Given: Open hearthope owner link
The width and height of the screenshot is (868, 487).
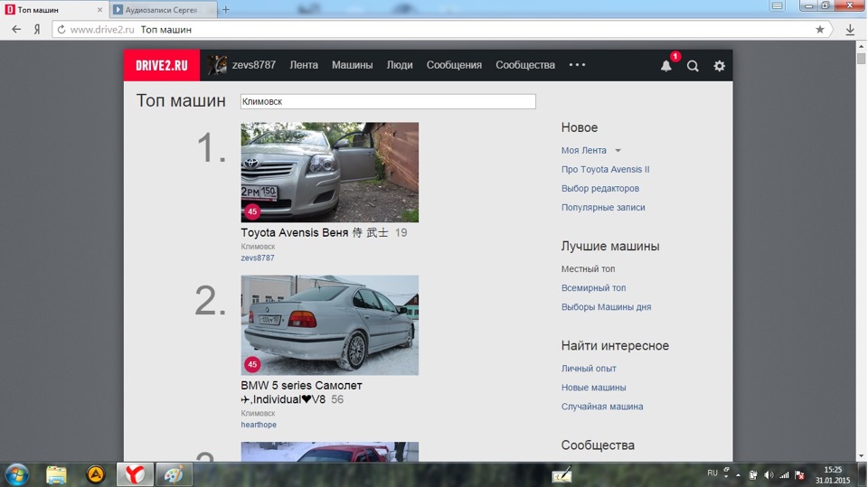Looking at the screenshot, I should click(259, 425).
